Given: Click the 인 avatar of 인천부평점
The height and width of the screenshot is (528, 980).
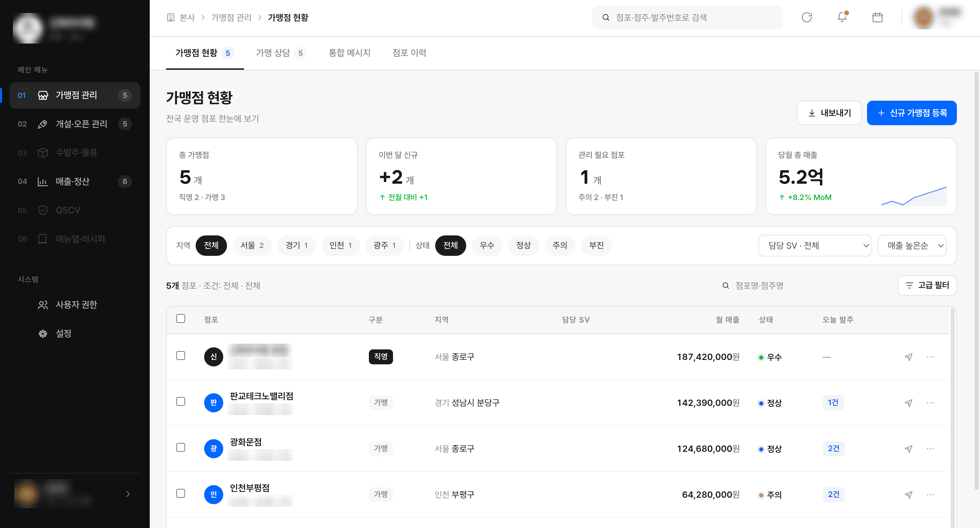Looking at the screenshot, I should [213, 495].
